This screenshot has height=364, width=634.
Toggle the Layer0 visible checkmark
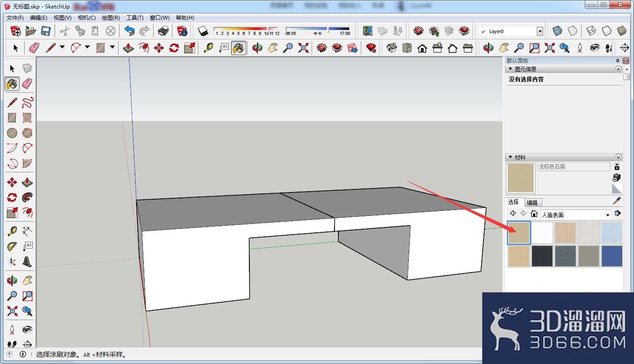(x=483, y=31)
